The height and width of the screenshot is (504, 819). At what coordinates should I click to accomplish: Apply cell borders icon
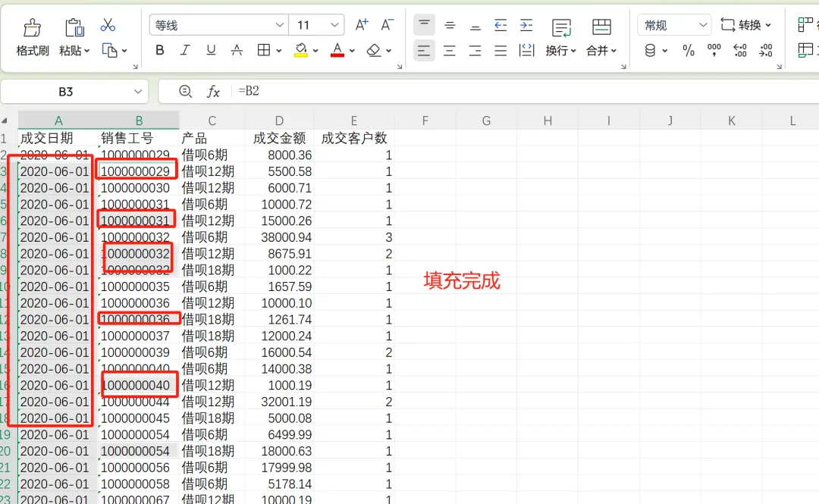point(264,50)
